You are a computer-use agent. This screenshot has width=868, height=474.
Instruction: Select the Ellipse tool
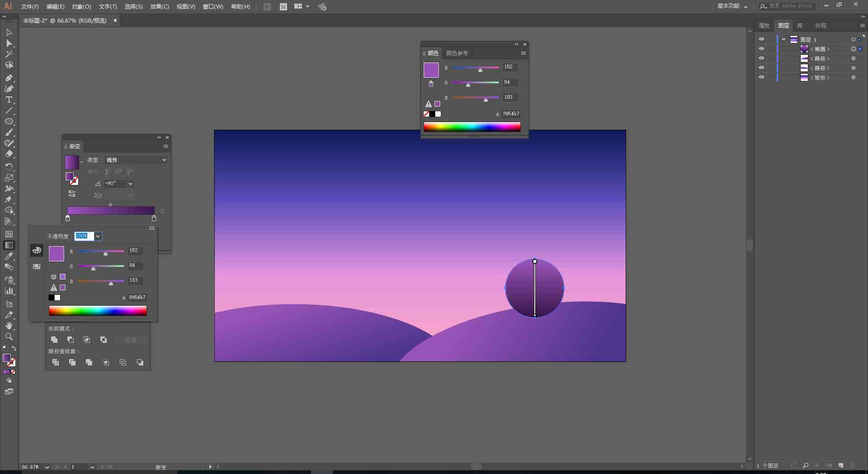[9, 122]
